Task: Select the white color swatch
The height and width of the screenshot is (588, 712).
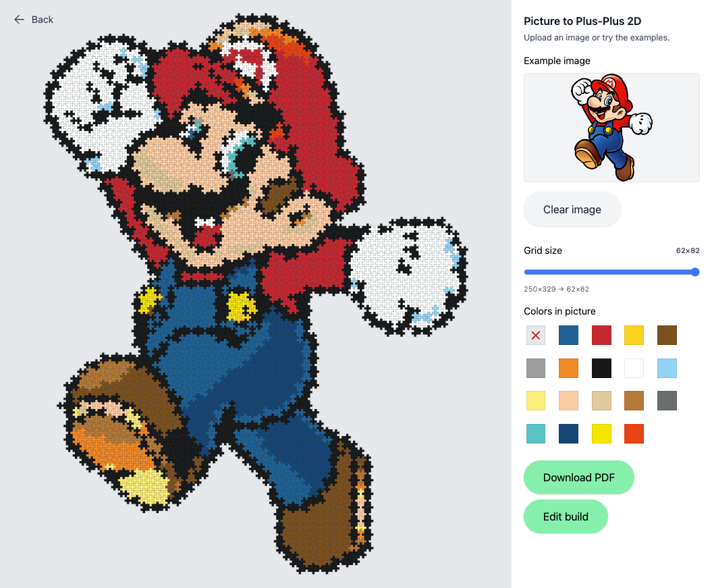Action: (634, 368)
